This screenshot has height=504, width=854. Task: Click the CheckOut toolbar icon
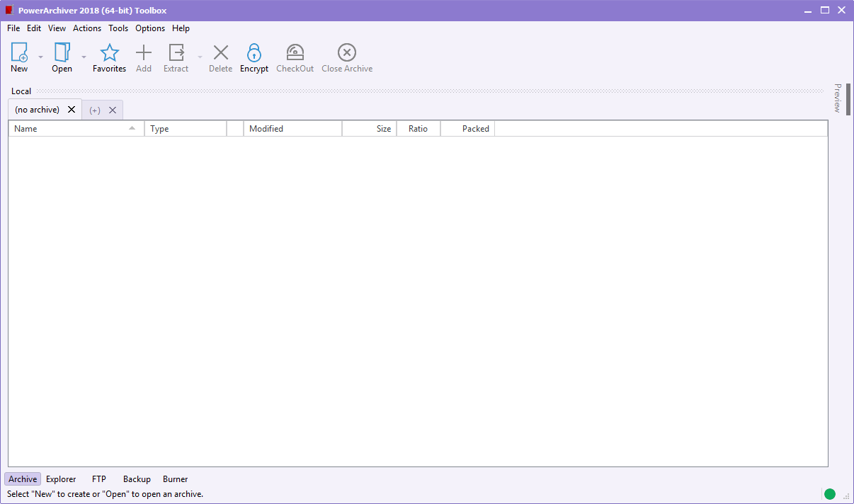tap(295, 53)
